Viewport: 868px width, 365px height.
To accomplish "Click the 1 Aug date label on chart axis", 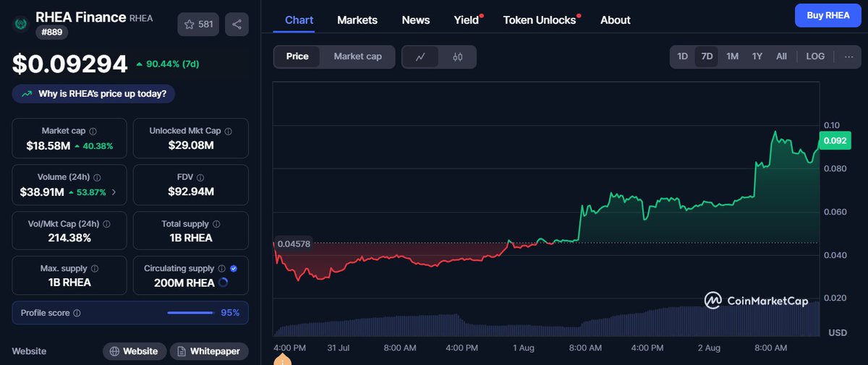I will 523,348.
